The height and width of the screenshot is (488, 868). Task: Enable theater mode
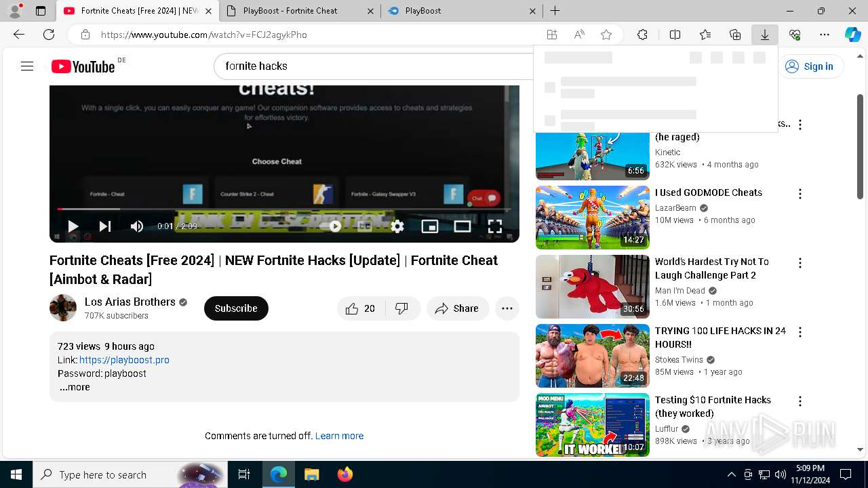(462, 226)
